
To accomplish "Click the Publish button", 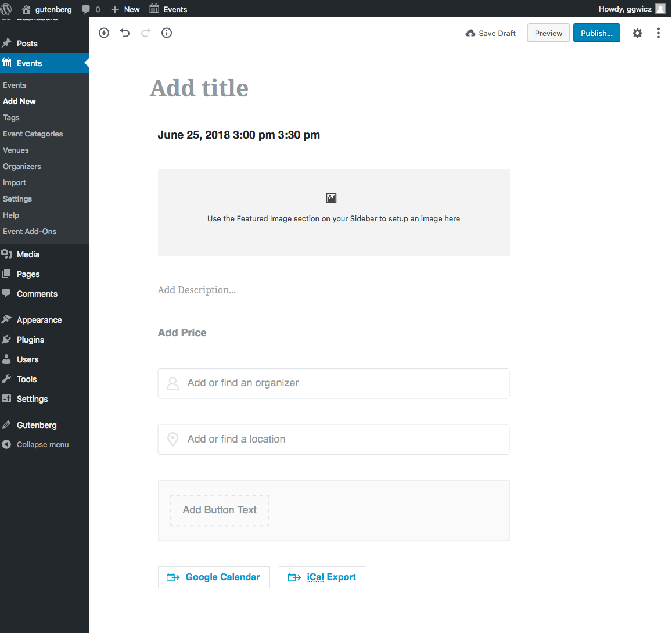I will tap(596, 33).
